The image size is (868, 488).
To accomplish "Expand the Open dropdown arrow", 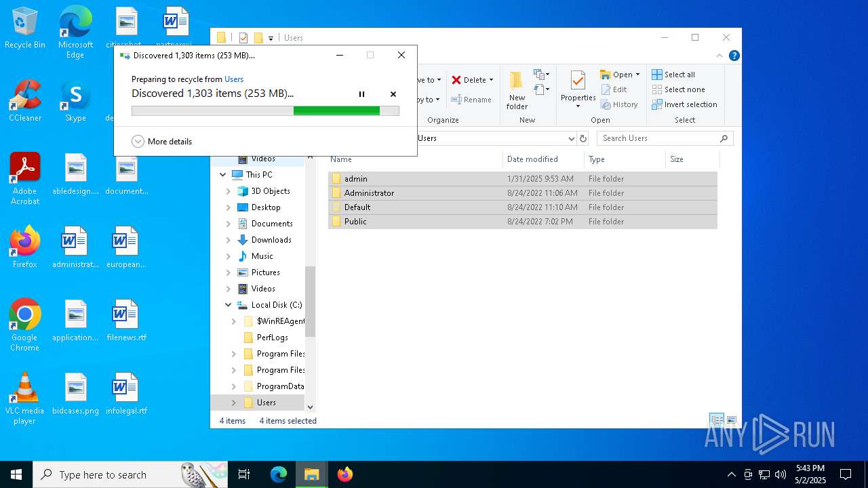I will tap(637, 75).
